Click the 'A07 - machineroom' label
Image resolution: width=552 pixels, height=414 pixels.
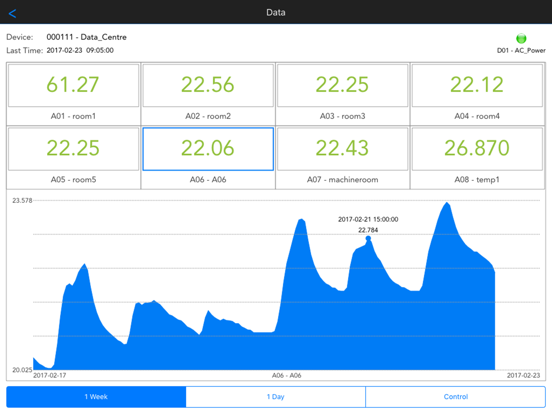pos(343,180)
